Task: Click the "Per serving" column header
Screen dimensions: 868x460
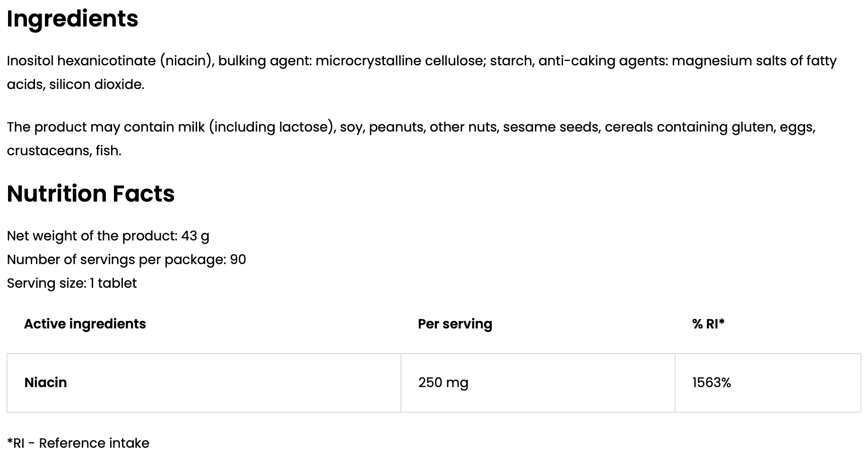Action: pyautogui.click(x=455, y=324)
